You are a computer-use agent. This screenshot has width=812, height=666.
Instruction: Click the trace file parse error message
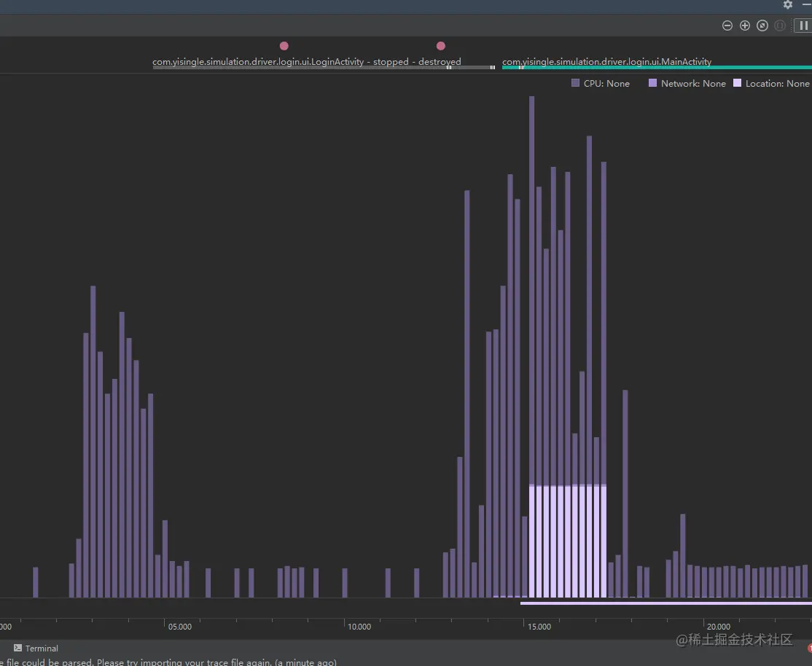click(168, 662)
